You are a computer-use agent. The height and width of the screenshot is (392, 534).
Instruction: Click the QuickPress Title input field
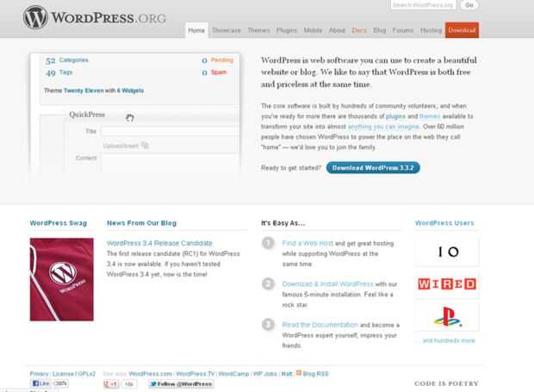click(170, 132)
